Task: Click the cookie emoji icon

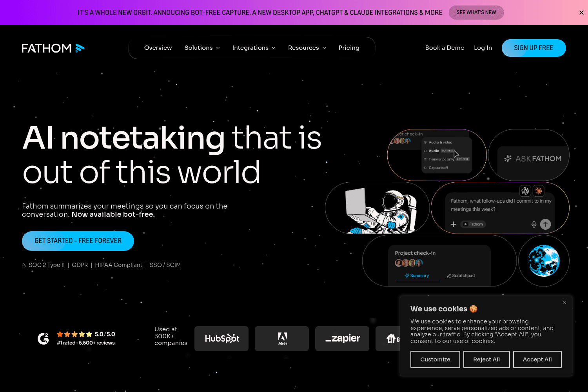Action: tap(474, 309)
